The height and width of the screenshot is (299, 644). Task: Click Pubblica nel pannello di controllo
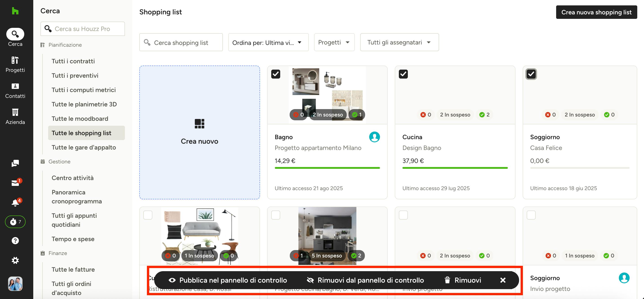point(228,280)
